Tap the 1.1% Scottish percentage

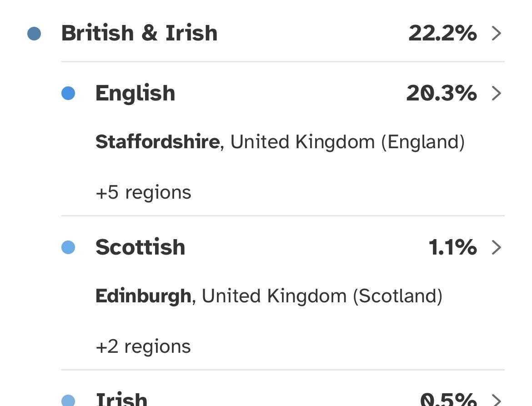452,247
